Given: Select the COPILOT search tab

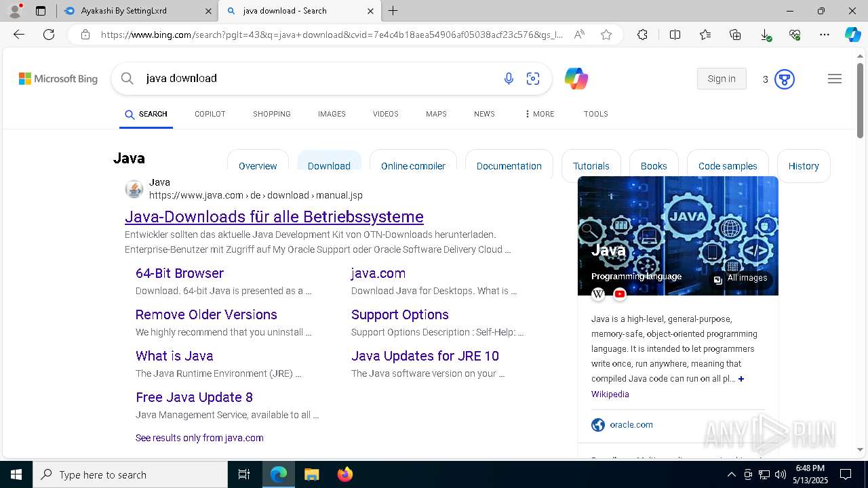Looking at the screenshot, I should click(210, 114).
